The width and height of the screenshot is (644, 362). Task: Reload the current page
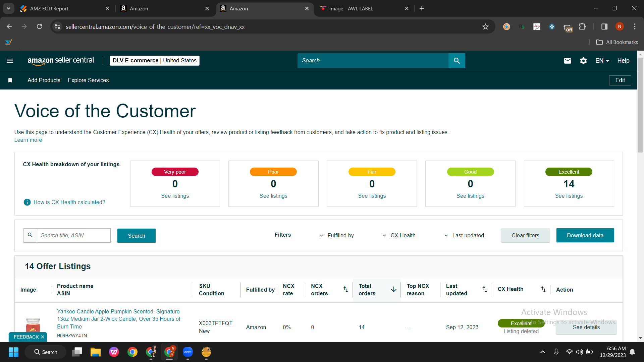tap(39, 26)
